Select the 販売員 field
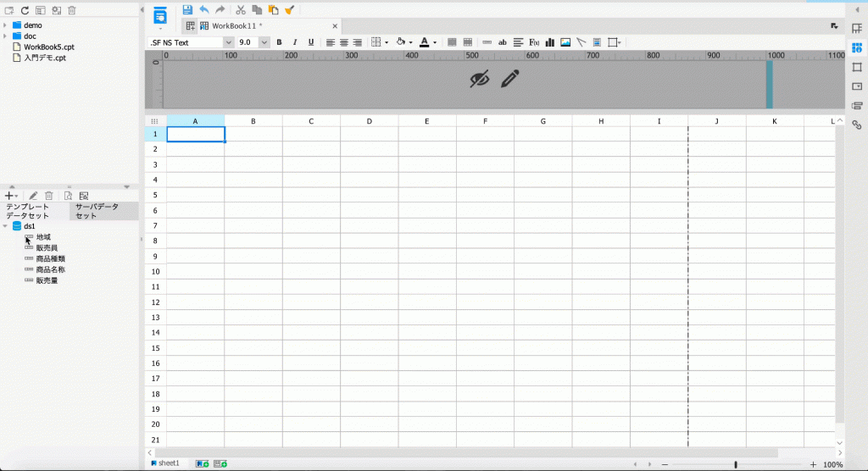 pyautogui.click(x=47, y=248)
